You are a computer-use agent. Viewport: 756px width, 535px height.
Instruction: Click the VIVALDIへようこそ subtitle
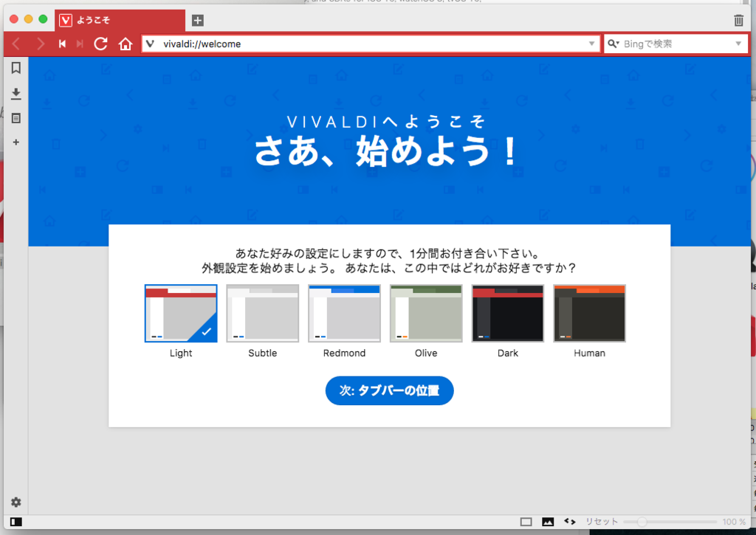click(385, 122)
